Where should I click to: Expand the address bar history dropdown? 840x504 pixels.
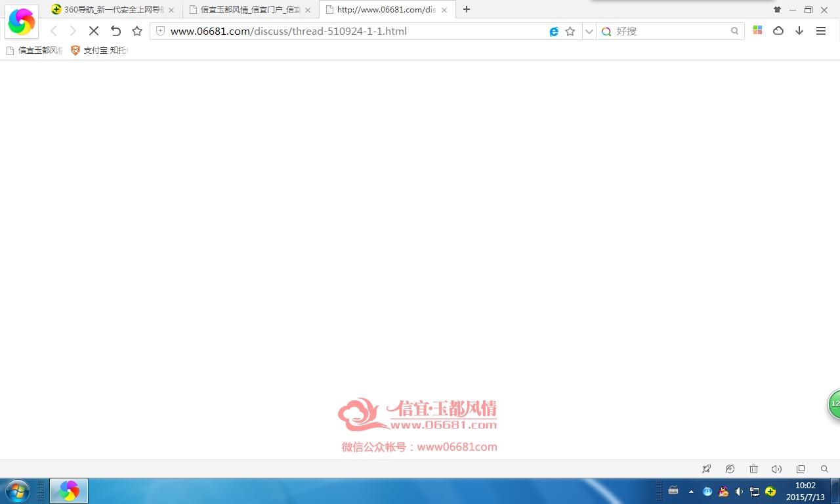point(589,31)
